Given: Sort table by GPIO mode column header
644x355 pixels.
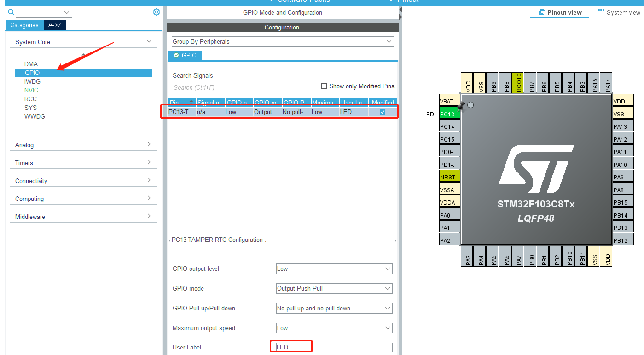Looking at the screenshot, I should 267,102.
